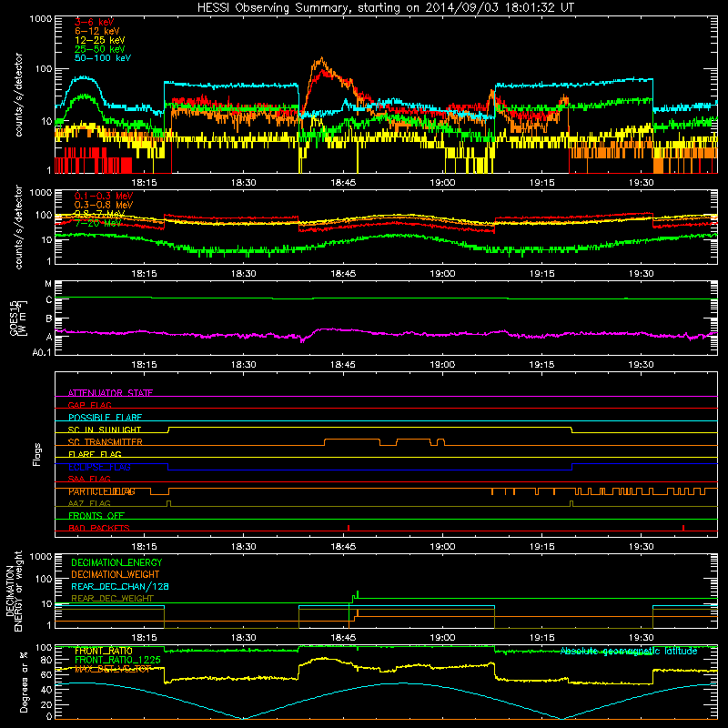Screen dimensions: 728x728
Task: Click the yellow 'FRONT_RATIO' legend label
Action: (104, 651)
